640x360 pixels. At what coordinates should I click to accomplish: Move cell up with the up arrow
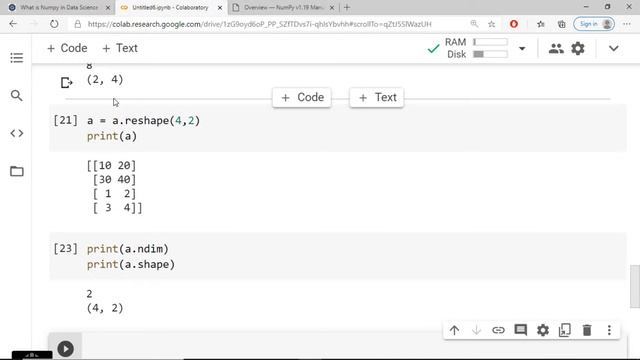click(x=454, y=330)
